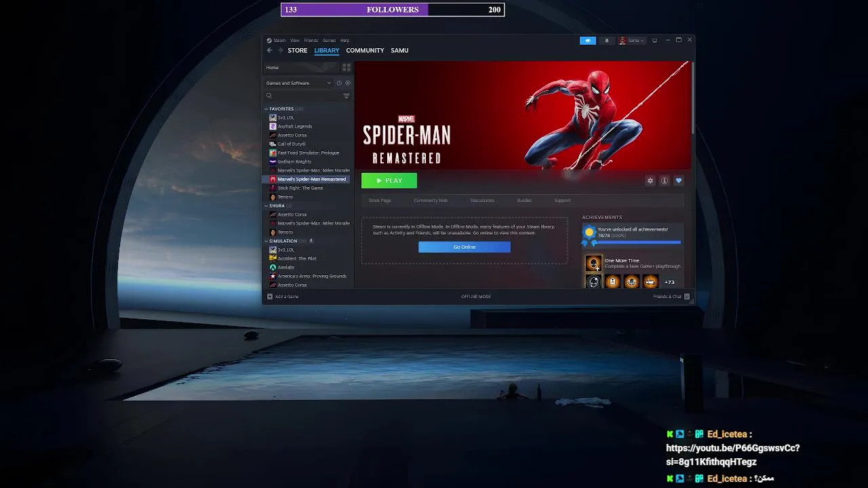
Task: Open the Guides link
Action: pyautogui.click(x=524, y=200)
